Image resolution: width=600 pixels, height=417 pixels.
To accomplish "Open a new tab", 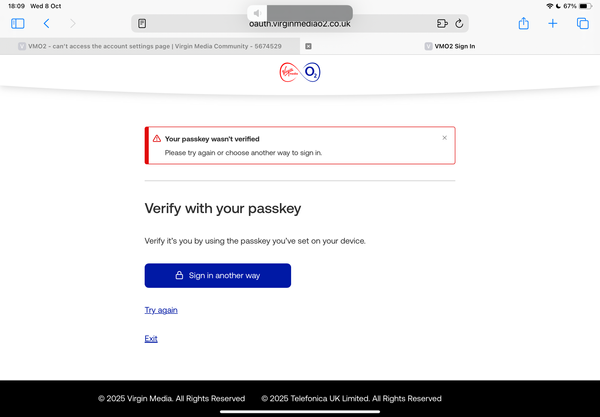I will [553, 23].
